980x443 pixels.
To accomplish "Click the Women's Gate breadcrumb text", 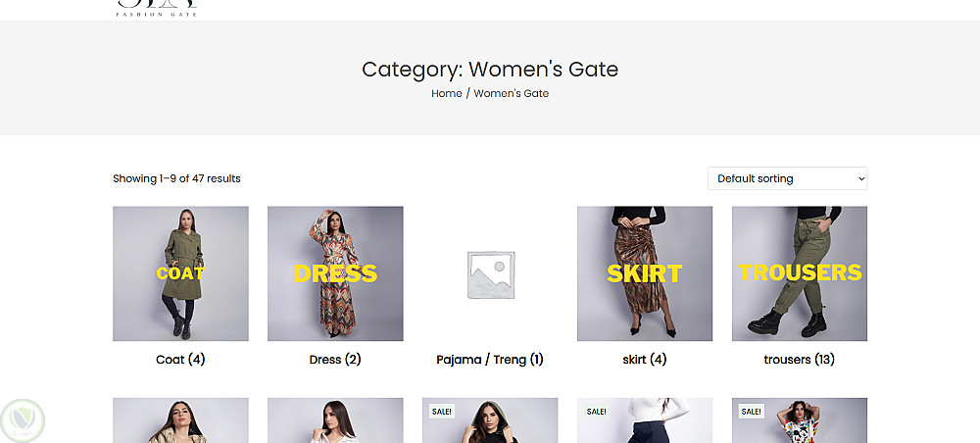I will pyautogui.click(x=512, y=93).
